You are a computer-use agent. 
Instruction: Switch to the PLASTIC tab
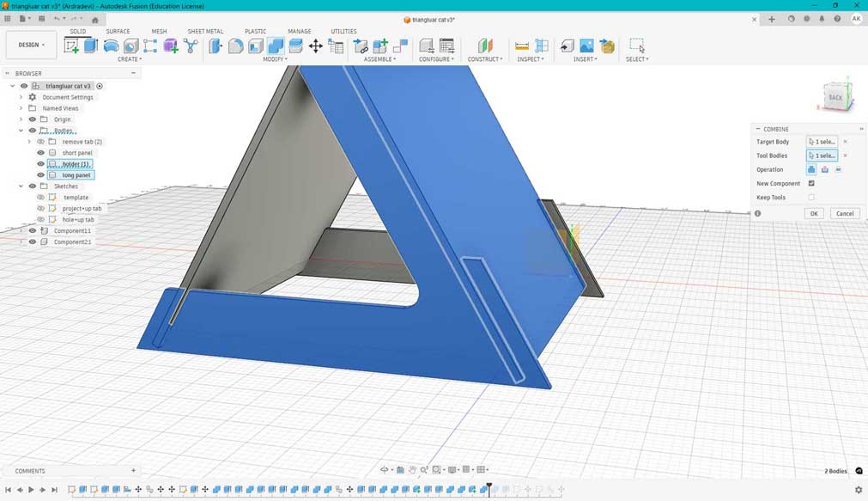(255, 31)
